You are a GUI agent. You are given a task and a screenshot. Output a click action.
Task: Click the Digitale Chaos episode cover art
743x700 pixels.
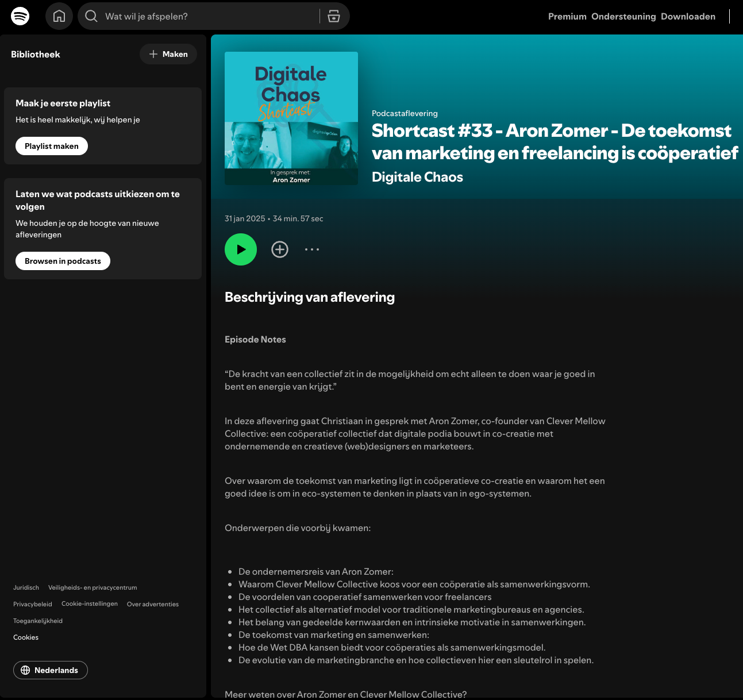291,118
